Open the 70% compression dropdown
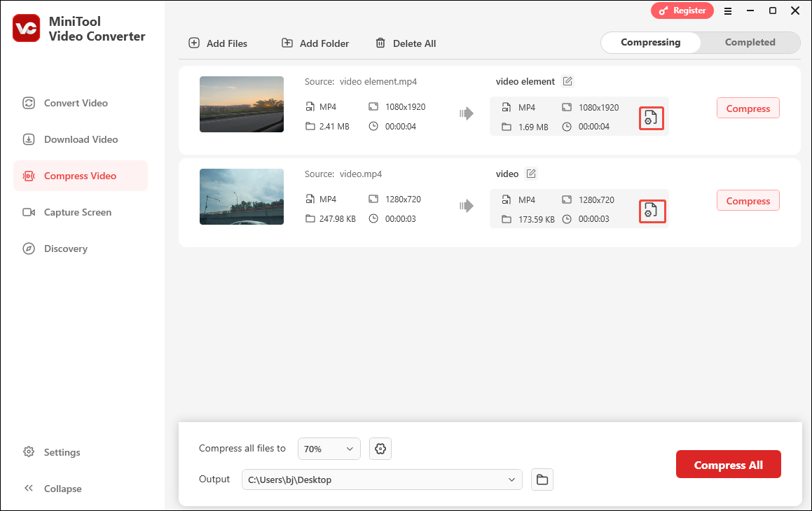Viewport: 812px width, 511px height. click(329, 449)
